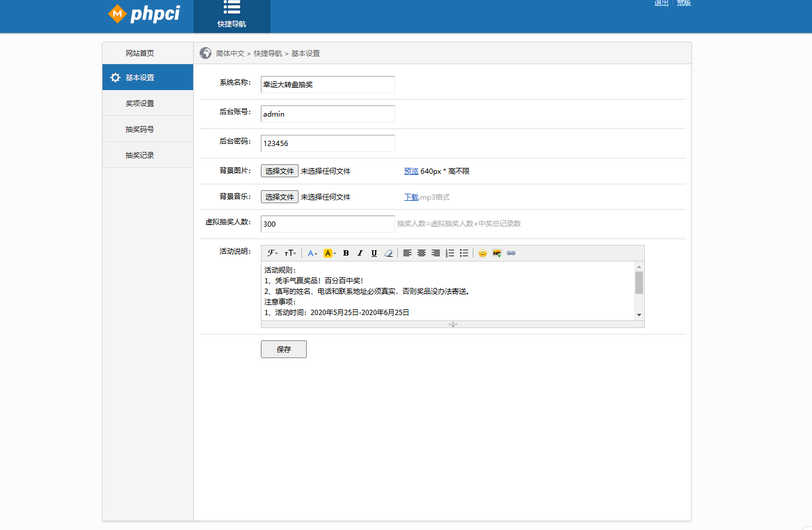Underline text in the activity description editor
812x530 pixels.
coord(374,253)
